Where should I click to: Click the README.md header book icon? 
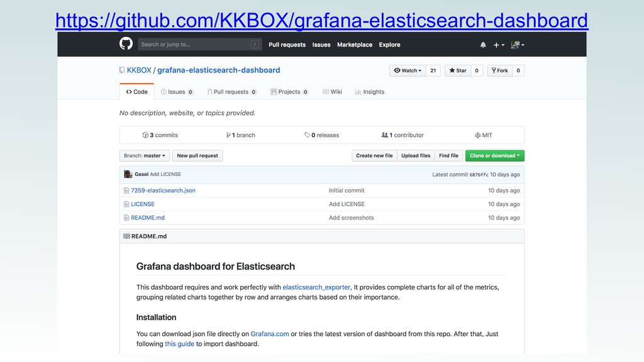[x=126, y=236]
